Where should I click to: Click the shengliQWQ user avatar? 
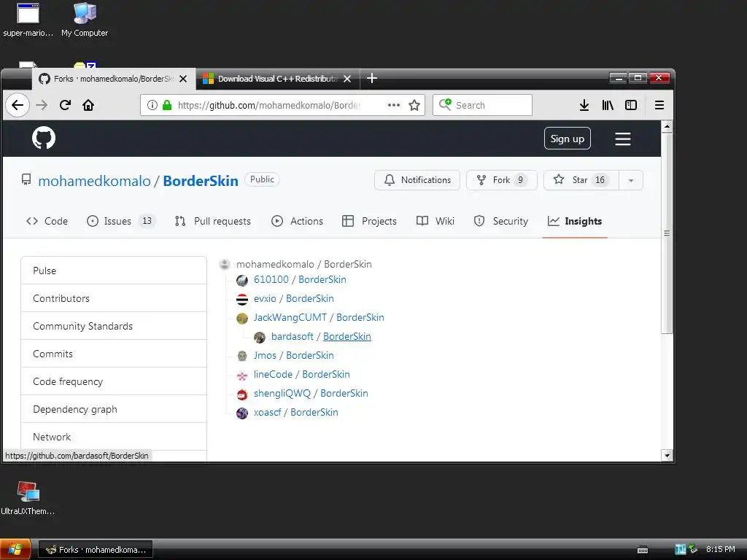[x=242, y=394]
